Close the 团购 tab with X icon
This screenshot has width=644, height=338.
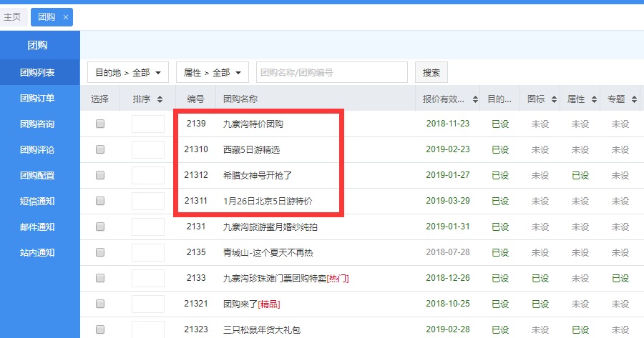(66, 17)
